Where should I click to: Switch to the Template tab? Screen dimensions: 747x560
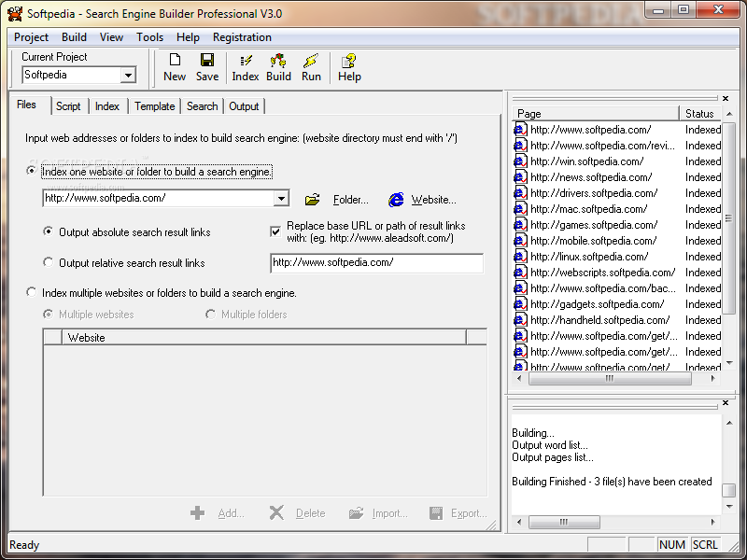click(154, 106)
